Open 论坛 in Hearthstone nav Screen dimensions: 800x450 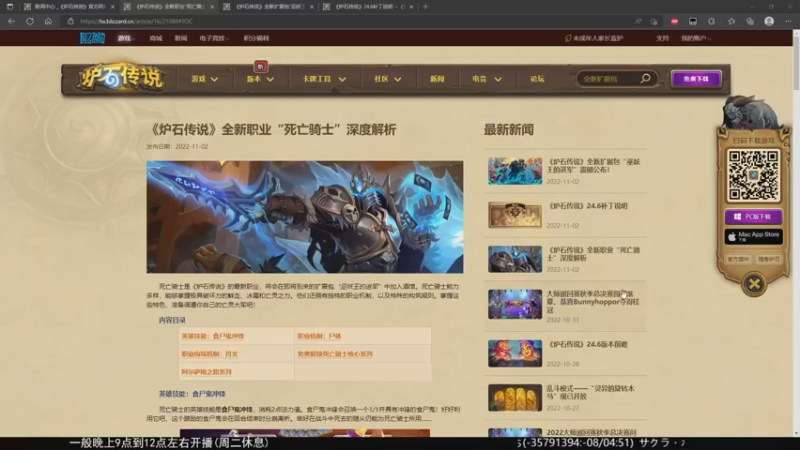coord(537,79)
